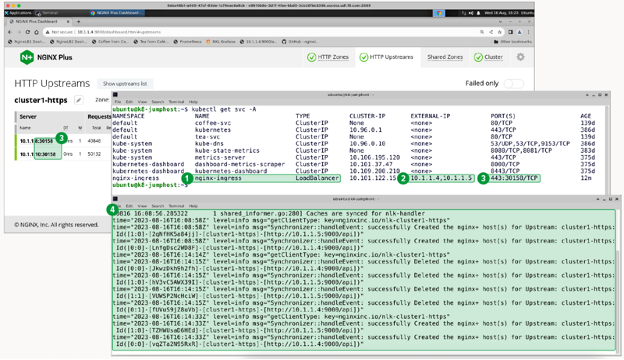Switch to Terminal in the taskbar
Image resolution: width=624 pixels, height=360 pixels.
47,13
